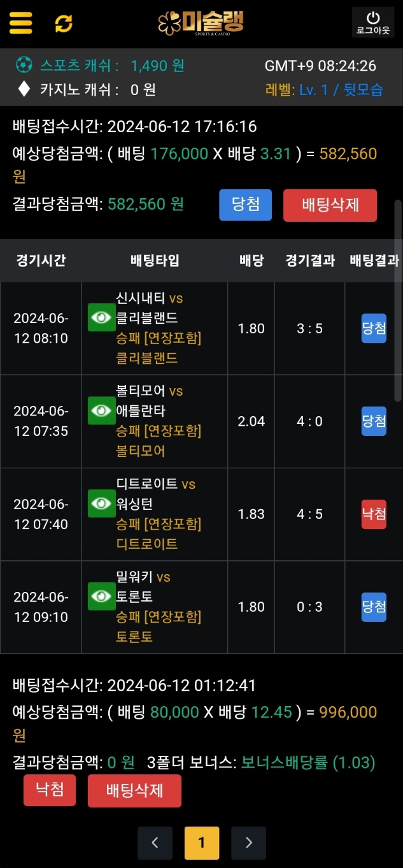This screenshot has width=403, height=868.
Task: Click the 배팅타입 column header
Action: point(155,260)
